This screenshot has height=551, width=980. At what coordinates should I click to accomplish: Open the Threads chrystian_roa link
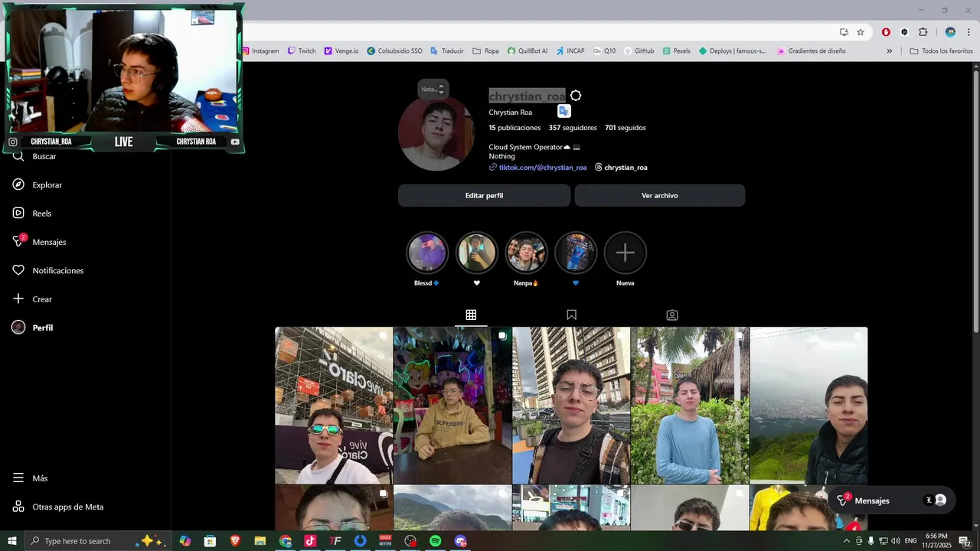[x=621, y=168]
